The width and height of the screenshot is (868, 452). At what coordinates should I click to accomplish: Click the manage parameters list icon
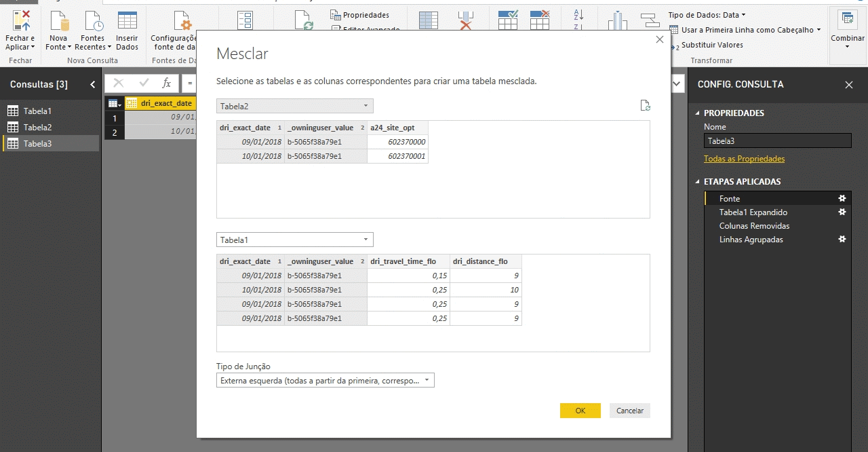click(244, 21)
